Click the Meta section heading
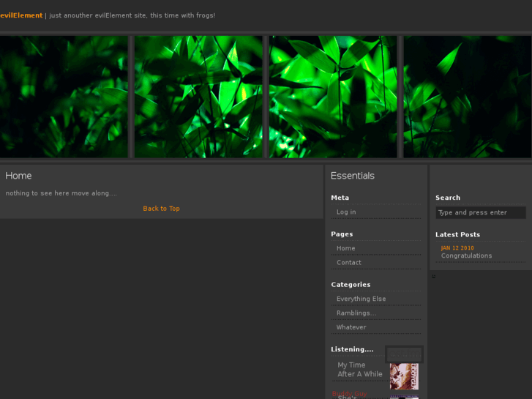Viewport: 532px width, 399px height. coord(340,198)
